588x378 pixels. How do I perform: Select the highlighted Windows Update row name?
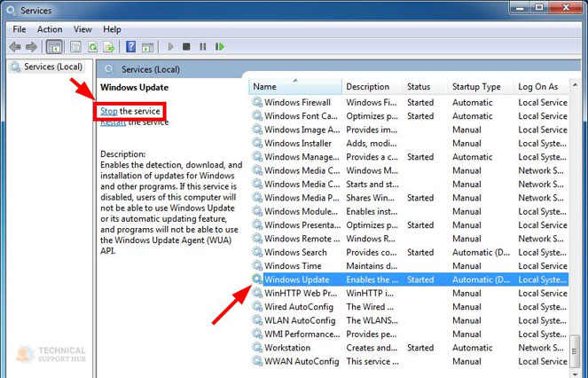(x=297, y=280)
